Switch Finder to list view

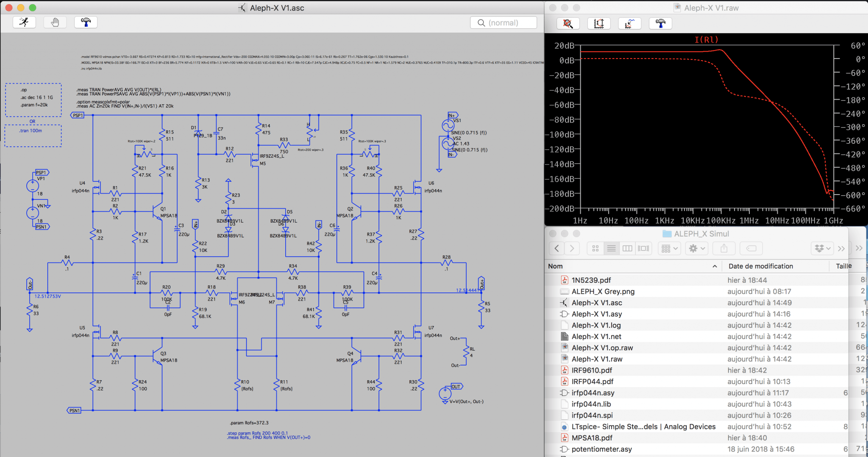click(611, 248)
